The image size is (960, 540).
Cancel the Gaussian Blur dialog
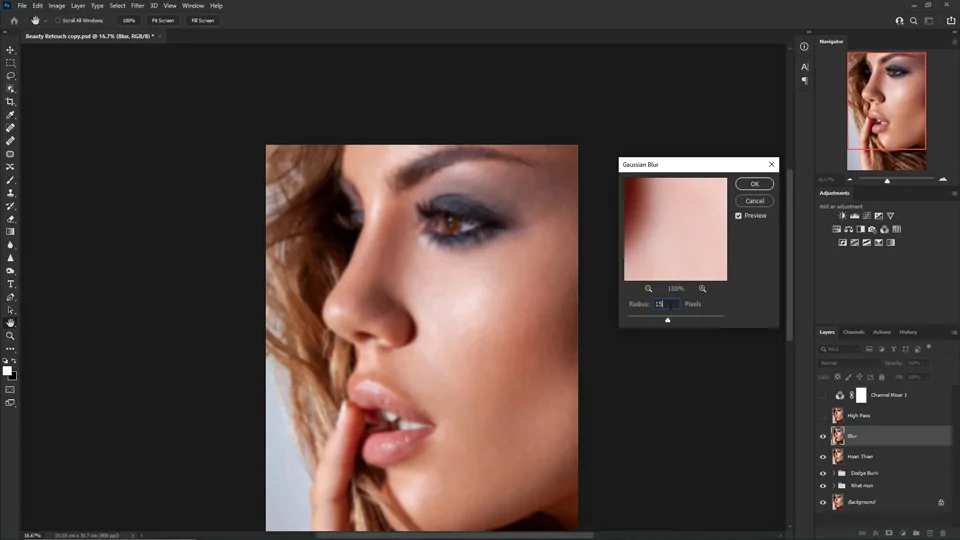[754, 201]
